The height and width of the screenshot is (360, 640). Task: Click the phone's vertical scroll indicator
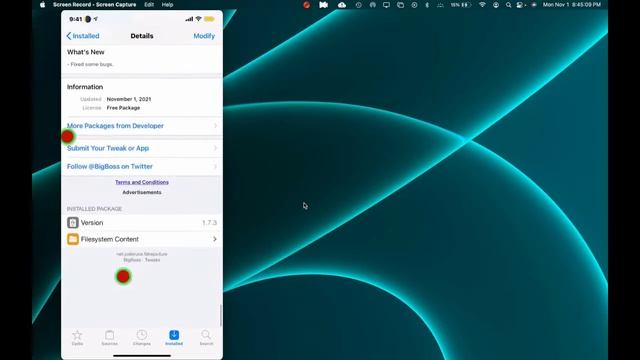click(x=221, y=315)
